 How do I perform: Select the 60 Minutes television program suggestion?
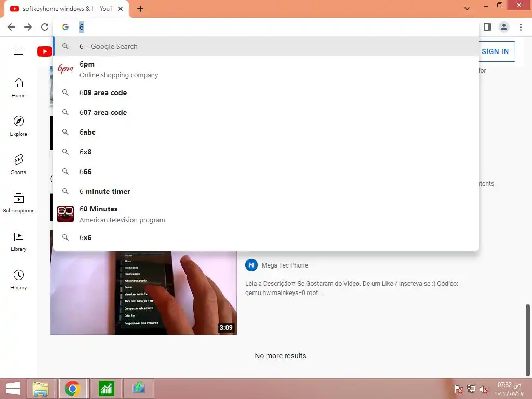(x=267, y=214)
